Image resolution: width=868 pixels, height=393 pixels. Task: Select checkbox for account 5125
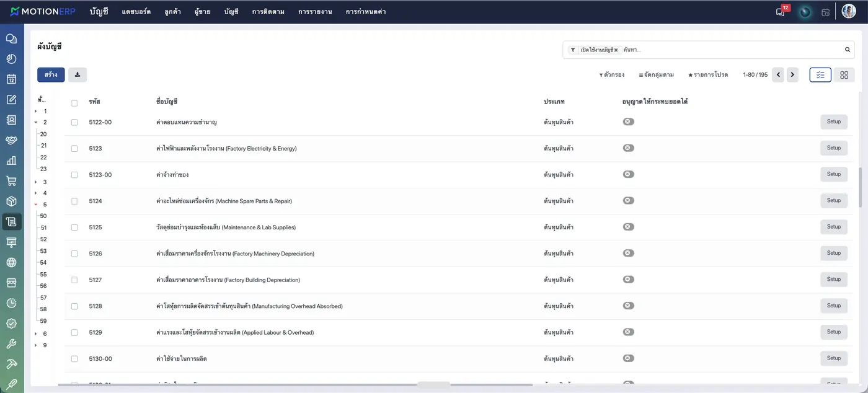(x=74, y=227)
